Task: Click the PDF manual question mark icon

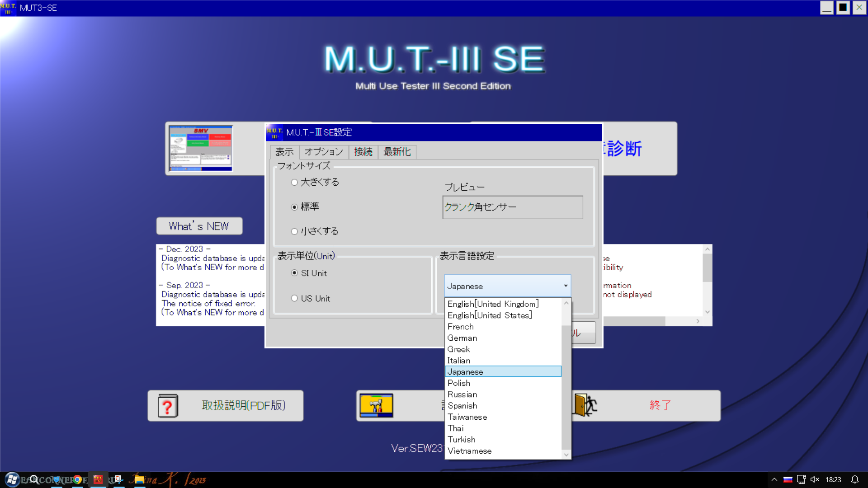Action: tap(168, 406)
